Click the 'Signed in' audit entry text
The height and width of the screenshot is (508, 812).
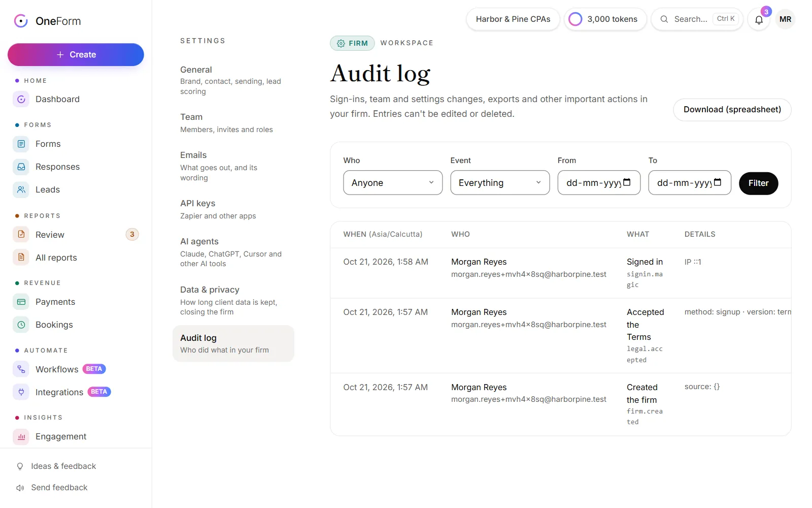point(645,262)
